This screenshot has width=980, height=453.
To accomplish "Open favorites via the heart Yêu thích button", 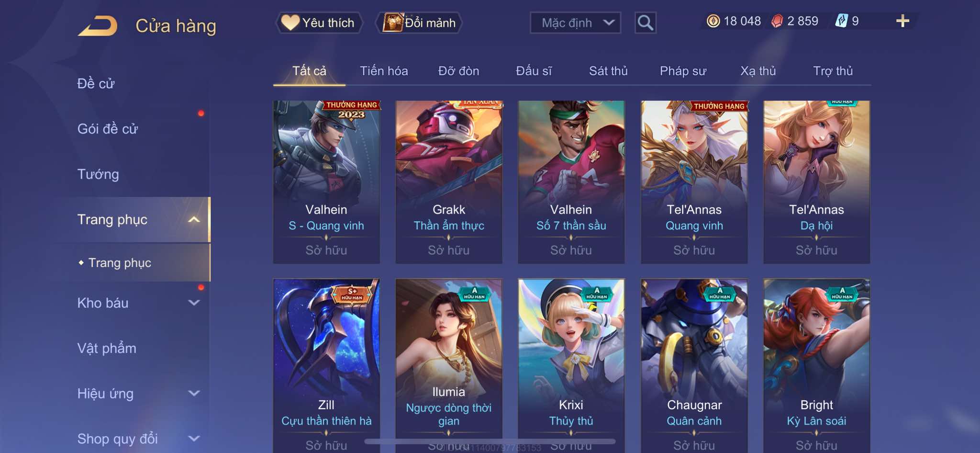I will pos(319,23).
